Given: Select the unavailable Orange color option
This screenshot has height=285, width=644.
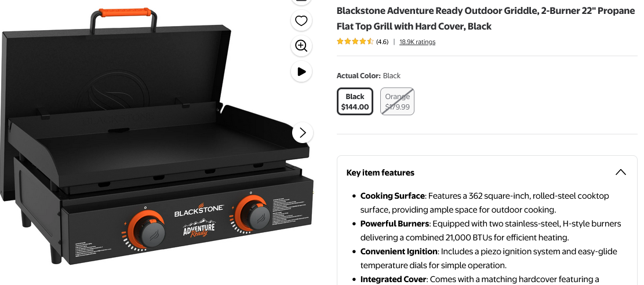Looking at the screenshot, I should tap(397, 101).
